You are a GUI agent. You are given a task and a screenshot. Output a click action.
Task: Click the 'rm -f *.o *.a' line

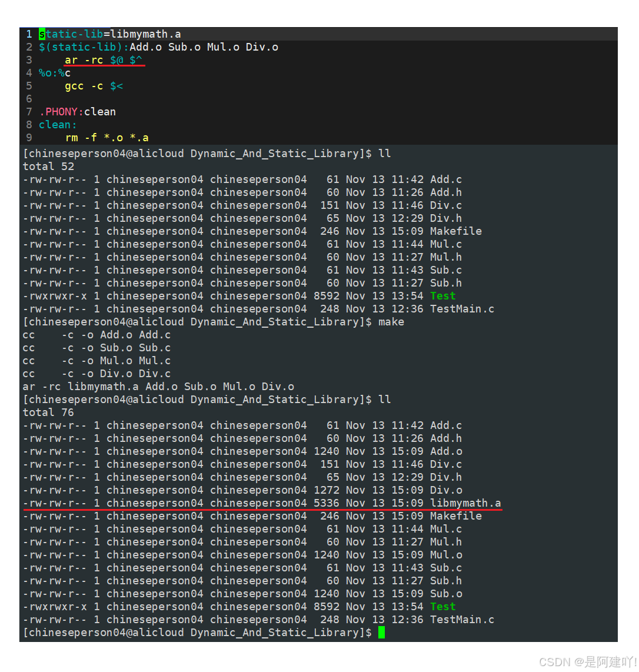106,138
